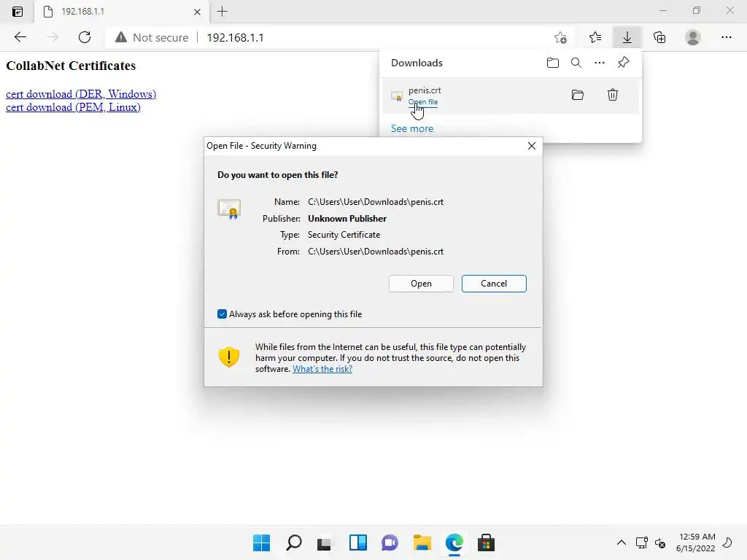Toggle the Downloads toolbar button
Screen dimensions: 747x560
click(627, 37)
